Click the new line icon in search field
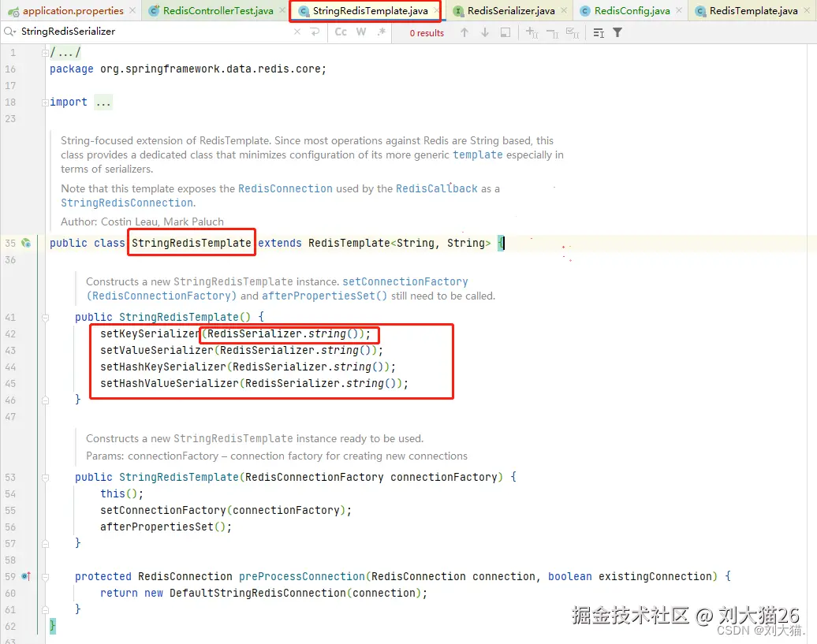The image size is (817, 644). (x=315, y=32)
